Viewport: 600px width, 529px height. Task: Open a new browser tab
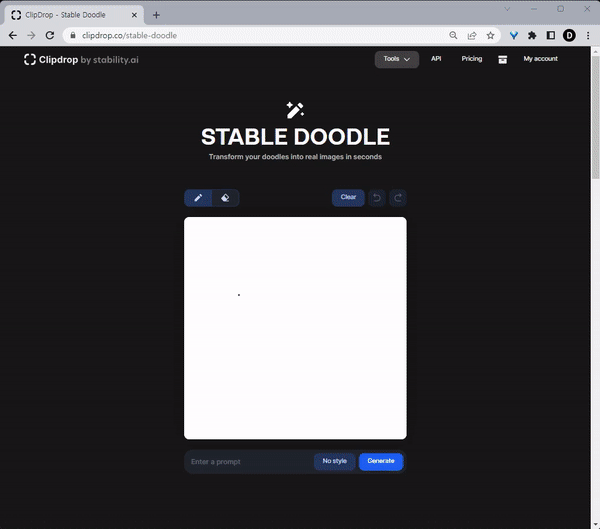(156, 15)
